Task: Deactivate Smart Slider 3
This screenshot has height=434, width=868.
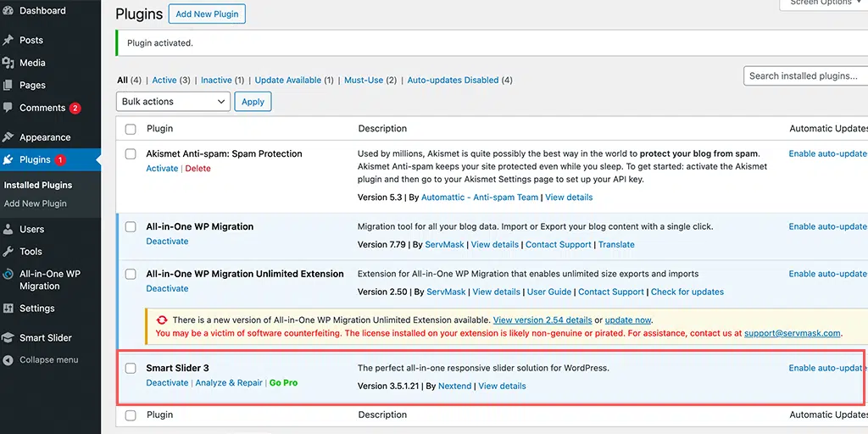Action: pos(167,382)
